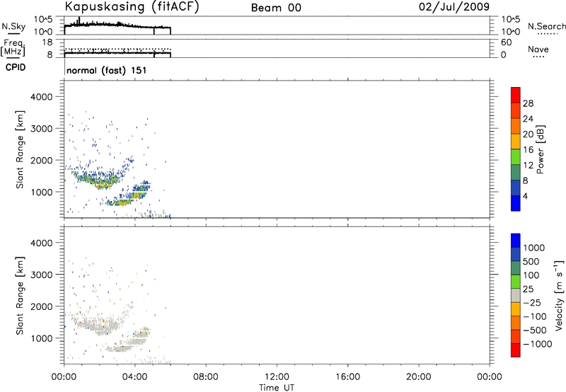
Task: Click the 12:00 time tick label
Action: coord(277,377)
